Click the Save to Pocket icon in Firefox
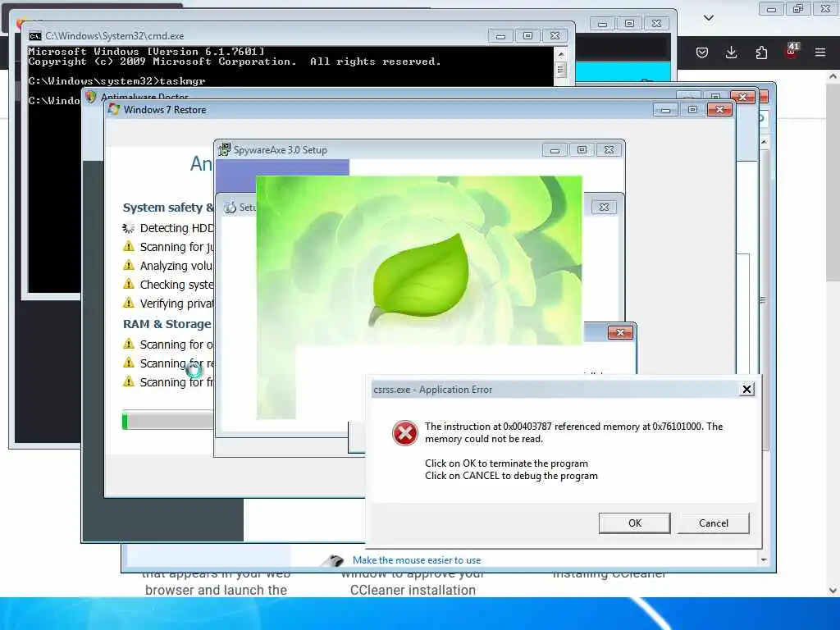 tap(702, 52)
